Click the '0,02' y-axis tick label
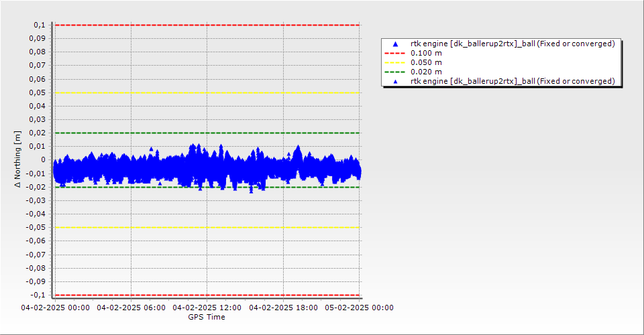Image resolution: width=644 pixels, height=335 pixels. tap(38, 133)
